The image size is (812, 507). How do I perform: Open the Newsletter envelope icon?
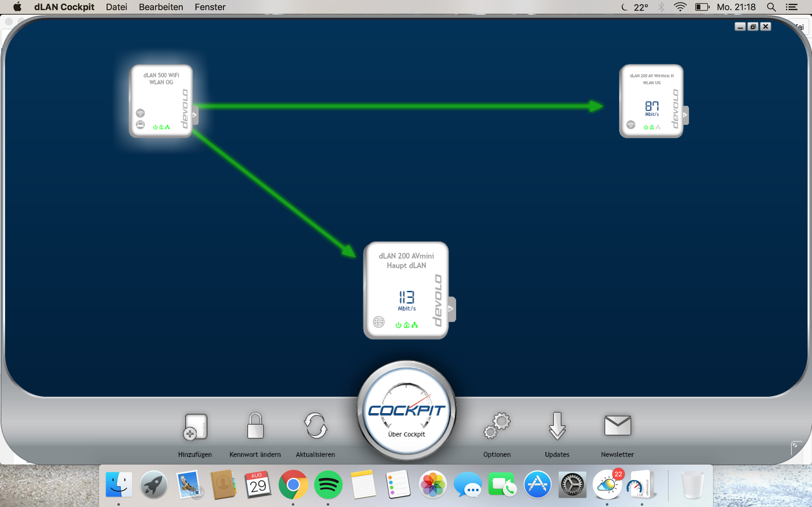[617, 426]
